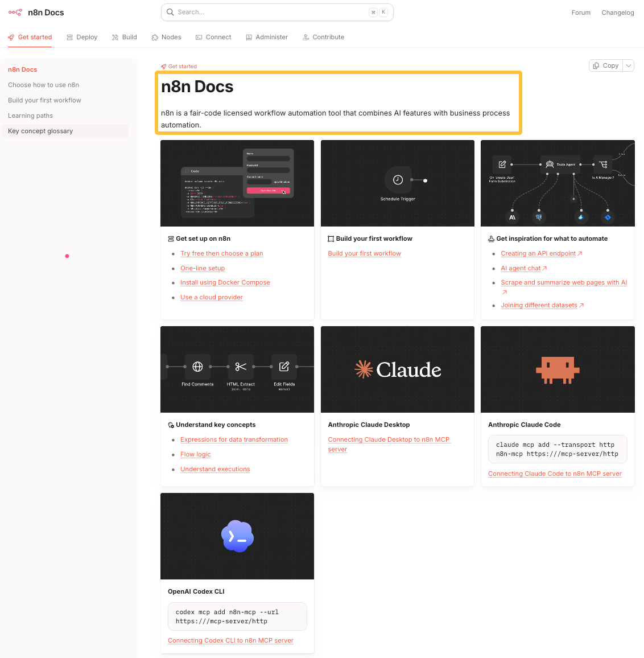Viewport: 644px width, 658px height.
Task: Click the Copy page button
Action: (606, 65)
